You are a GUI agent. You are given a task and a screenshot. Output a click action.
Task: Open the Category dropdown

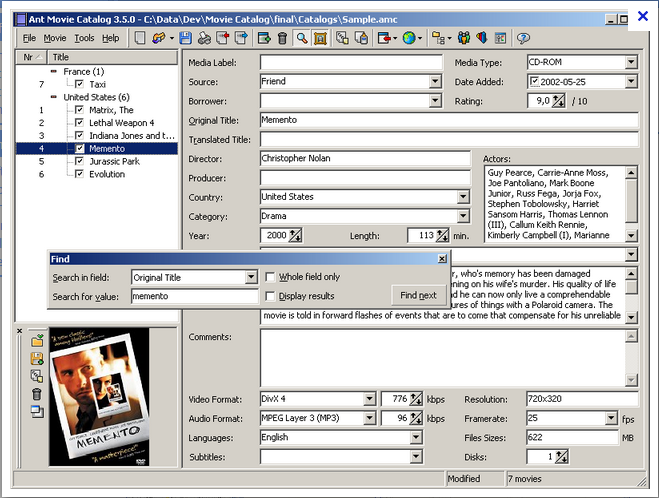[x=463, y=216]
